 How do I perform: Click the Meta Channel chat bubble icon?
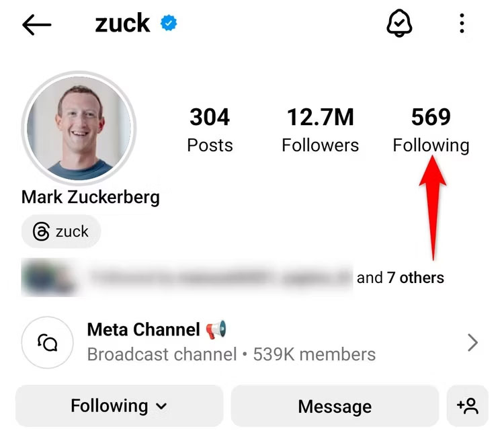pos(47,343)
